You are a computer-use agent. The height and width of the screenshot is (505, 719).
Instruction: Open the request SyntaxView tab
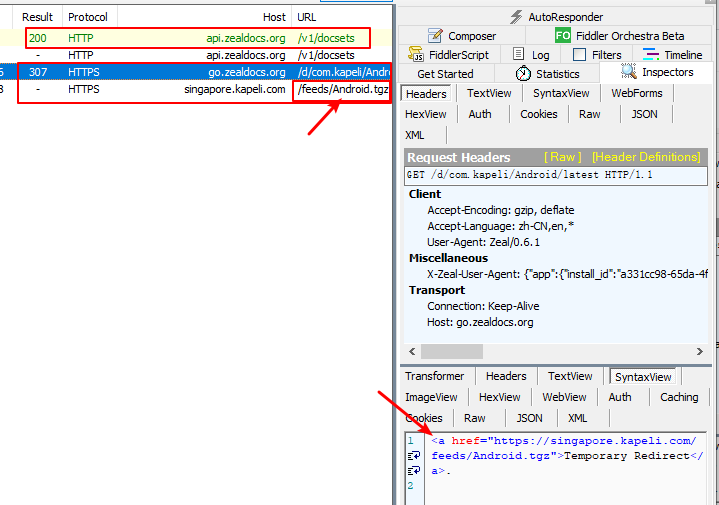click(561, 93)
